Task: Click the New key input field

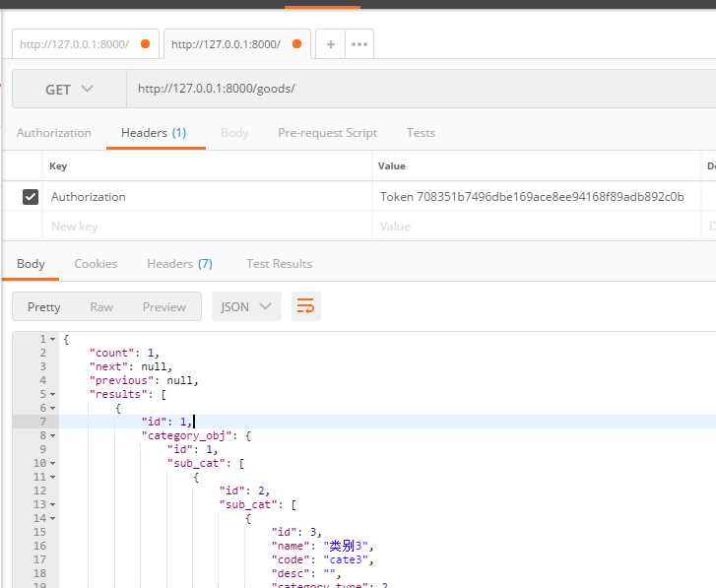Action: 207,227
